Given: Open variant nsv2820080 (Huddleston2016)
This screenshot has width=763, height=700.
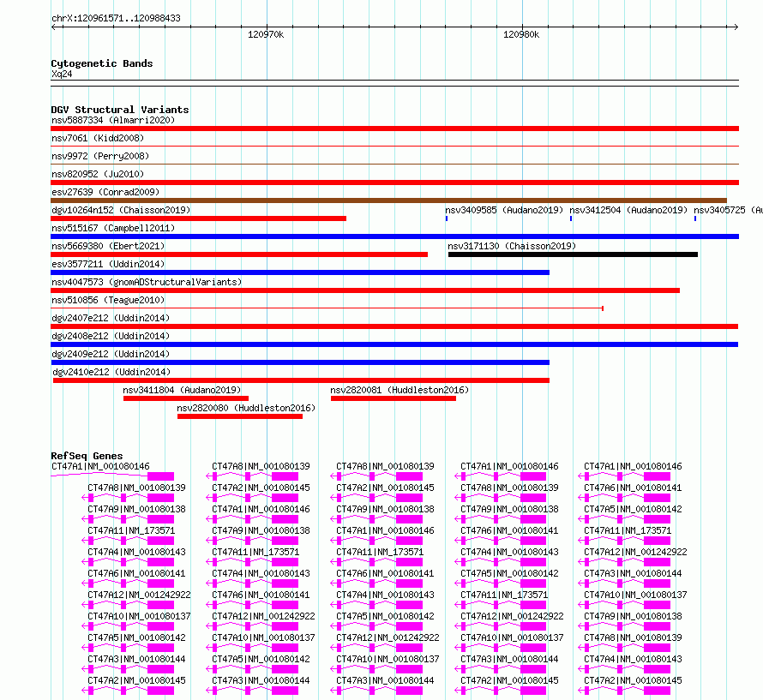Looking at the screenshot, I should (240, 416).
